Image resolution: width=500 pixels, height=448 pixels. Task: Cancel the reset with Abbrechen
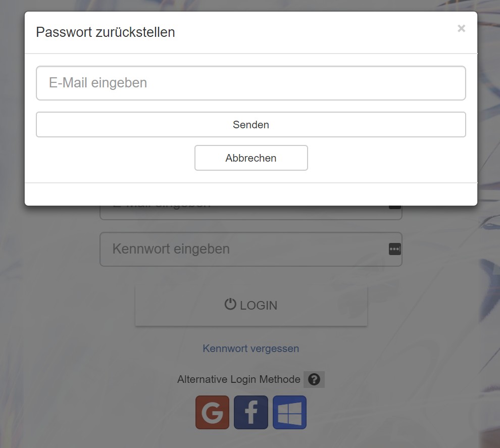(252, 158)
